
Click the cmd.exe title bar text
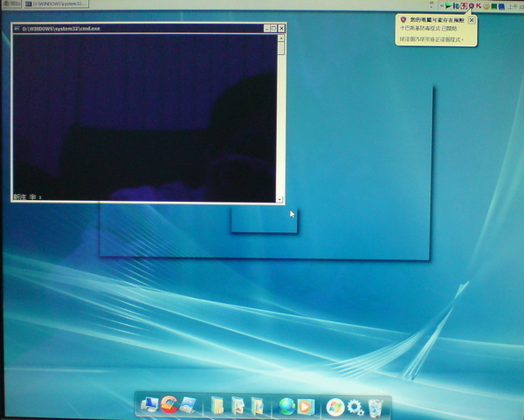pyautogui.click(x=61, y=29)
